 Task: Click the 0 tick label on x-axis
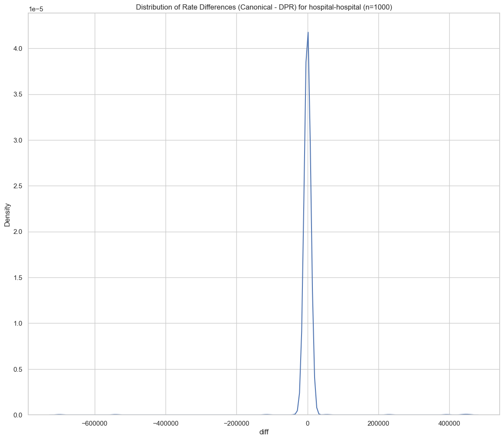click(x=308, y=423)
